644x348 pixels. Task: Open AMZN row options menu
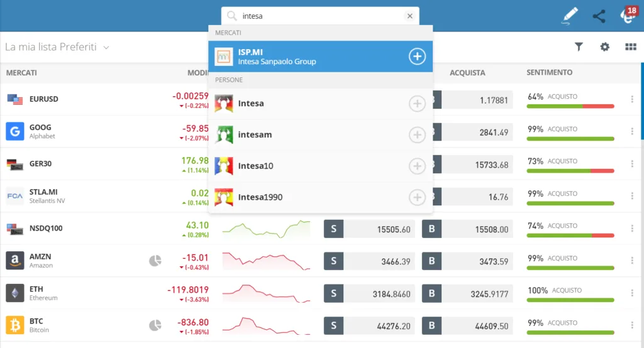click(632, 261)
